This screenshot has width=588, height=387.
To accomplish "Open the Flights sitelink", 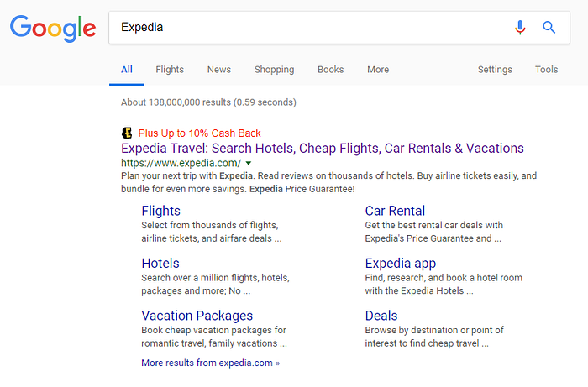I will coord(161,211).
